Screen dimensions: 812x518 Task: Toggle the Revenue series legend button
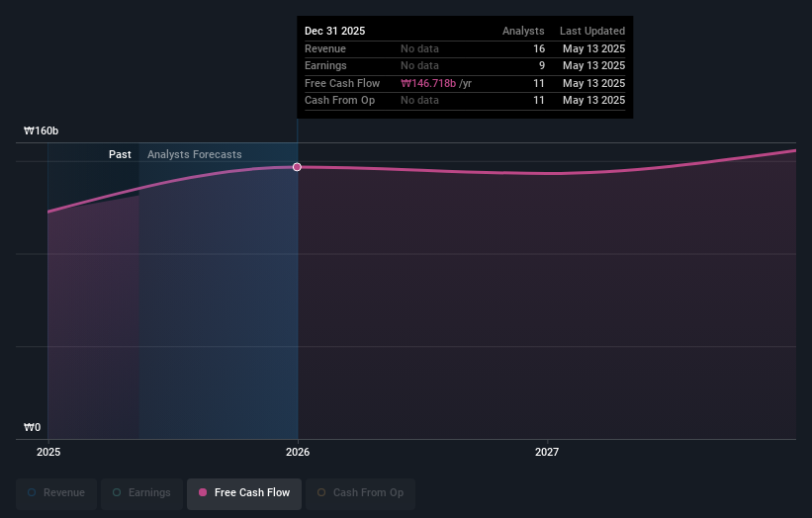(x=56, y=492)
